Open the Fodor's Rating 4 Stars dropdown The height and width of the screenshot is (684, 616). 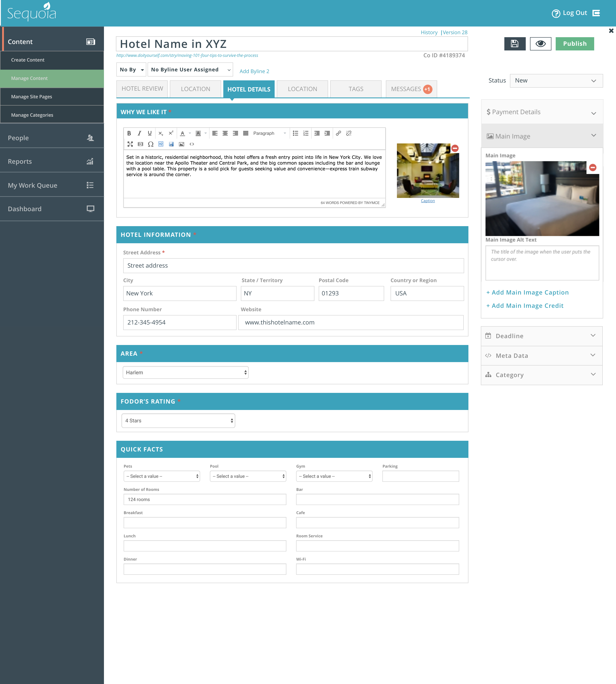(x=178, y=420)
